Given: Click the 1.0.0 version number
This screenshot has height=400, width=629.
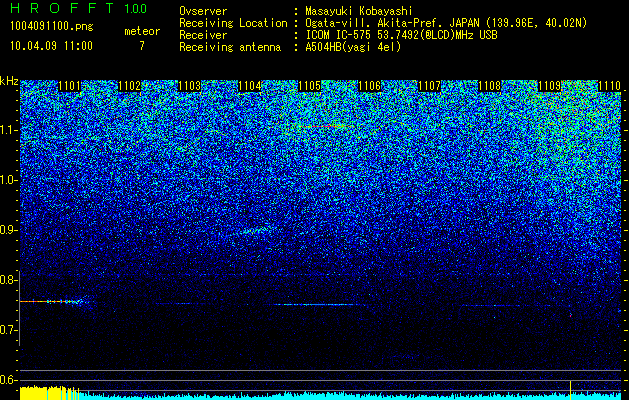Looking at the screenshot, I should 135,9.
